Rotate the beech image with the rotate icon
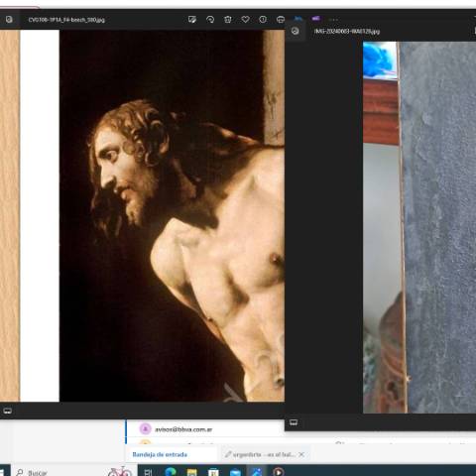Viewport: 476px width, 476px height. 210,20
